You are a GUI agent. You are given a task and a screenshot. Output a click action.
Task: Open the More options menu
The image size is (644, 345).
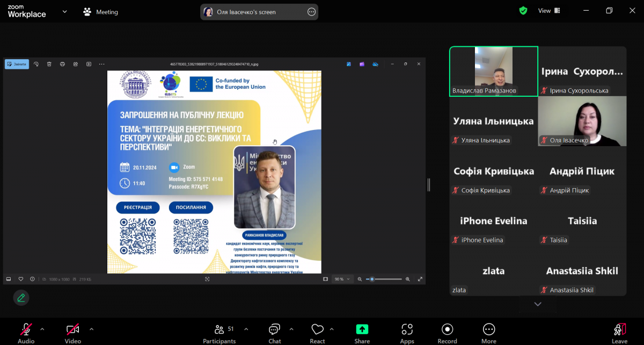coord(488,333)
